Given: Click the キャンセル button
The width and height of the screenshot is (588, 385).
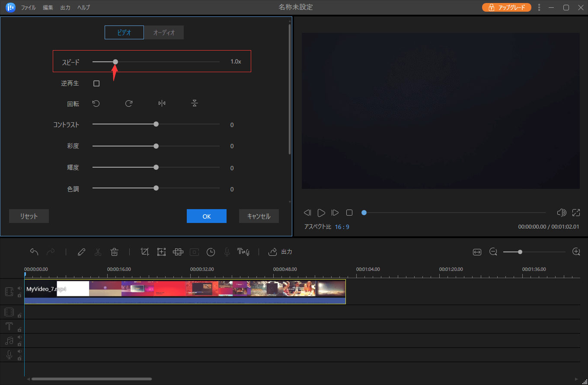Looking at the screenshot, I should (259, 216).
